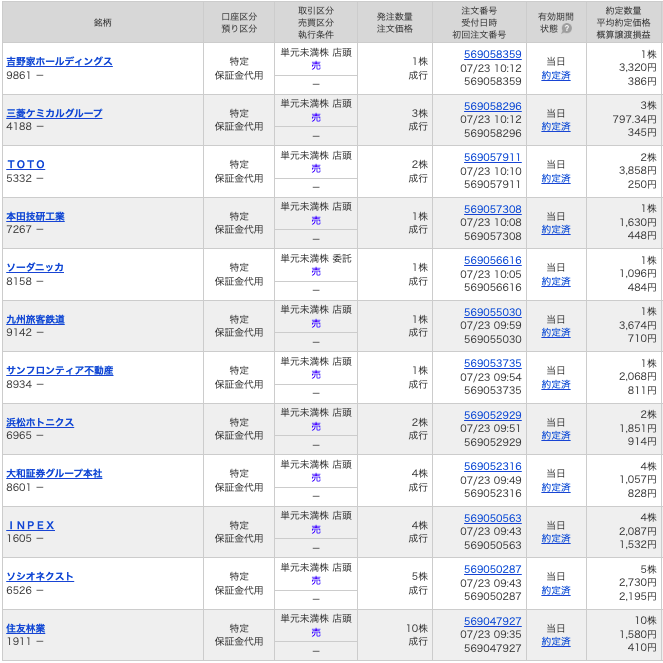Select the 2,195円 profit value
Image resolution: width=663 pixels, height=663 pixels.
click(x=638, y=596)
